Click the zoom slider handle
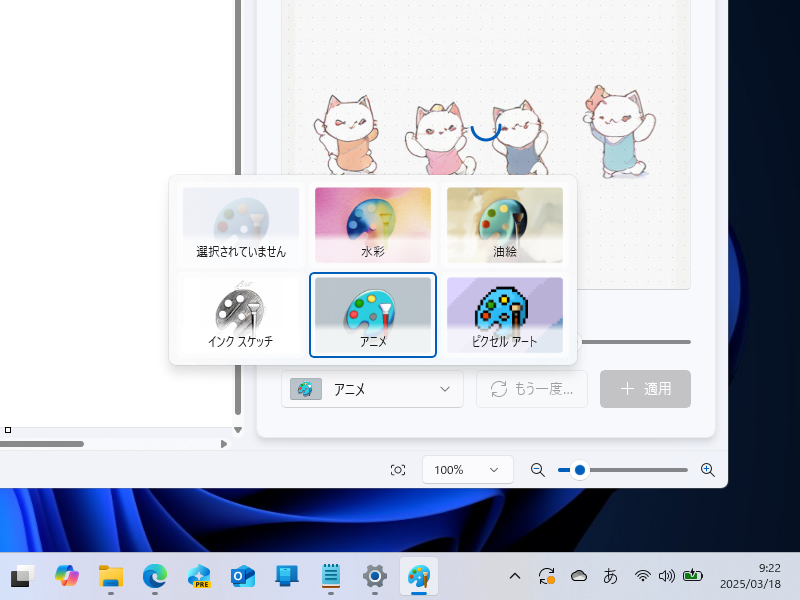 (x=580, y=469)
